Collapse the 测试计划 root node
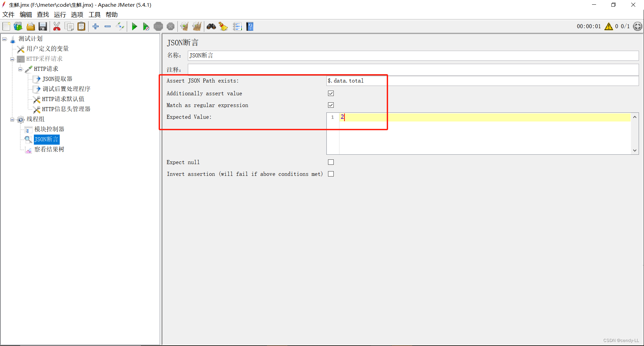The width and height of the screenshot is (644, 346). tap(4, 39)
